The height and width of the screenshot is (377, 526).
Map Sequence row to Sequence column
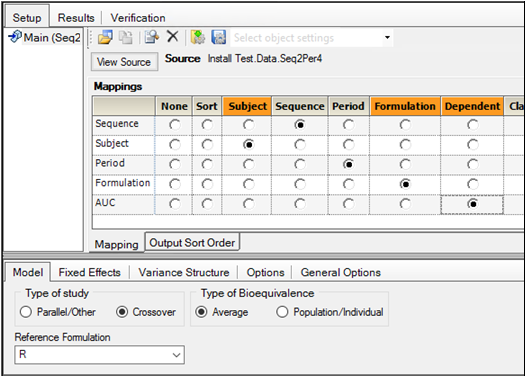pyautogui.click(x=300, y=125)
